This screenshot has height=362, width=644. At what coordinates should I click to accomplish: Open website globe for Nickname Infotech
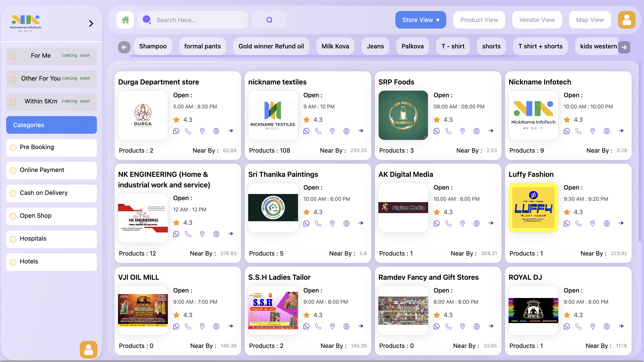[x=607, y=131]
